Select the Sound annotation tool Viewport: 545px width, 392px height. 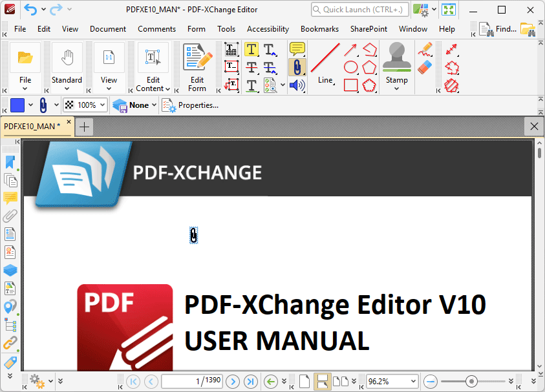click(297, 85)
